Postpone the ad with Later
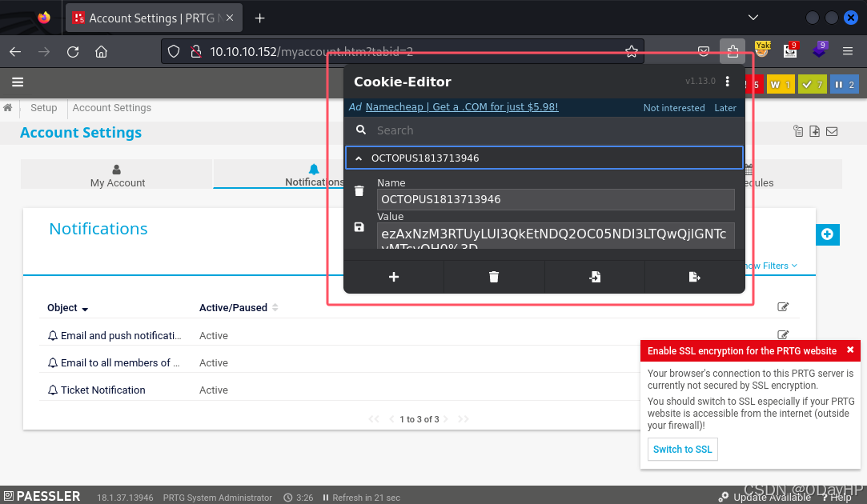This screenshot has height=504, width=867. (725, 108)
